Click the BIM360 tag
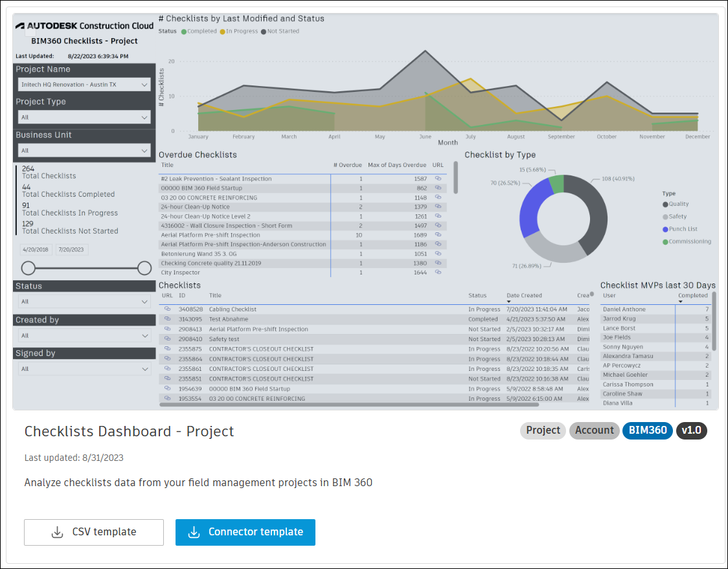728x569 pixels. coord(647,430)
